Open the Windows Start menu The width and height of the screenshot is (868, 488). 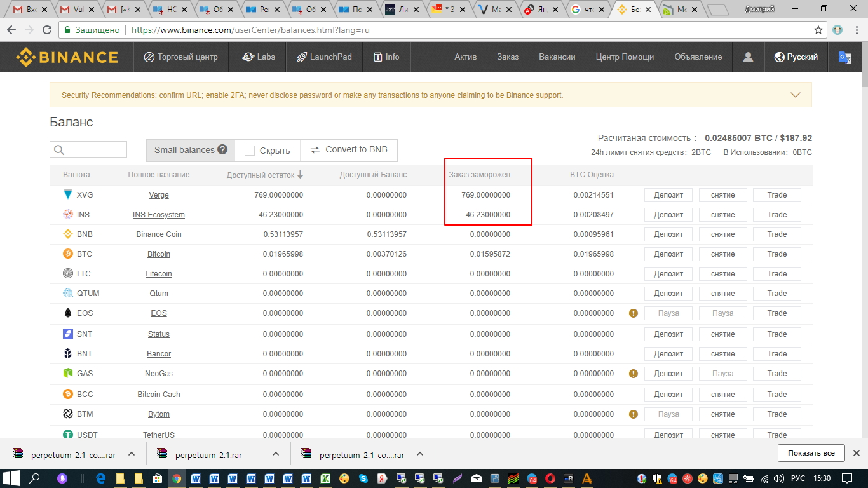(x=11, y=478)
